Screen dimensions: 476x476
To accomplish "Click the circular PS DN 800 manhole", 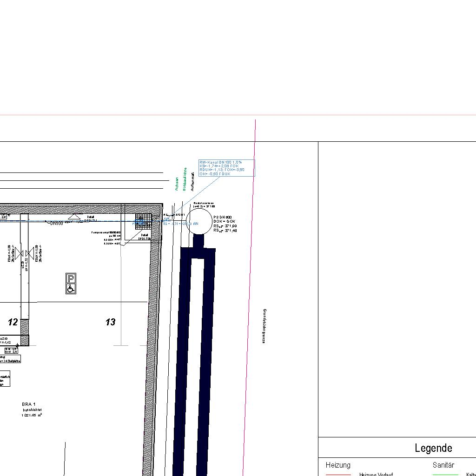I will point(198,222).
